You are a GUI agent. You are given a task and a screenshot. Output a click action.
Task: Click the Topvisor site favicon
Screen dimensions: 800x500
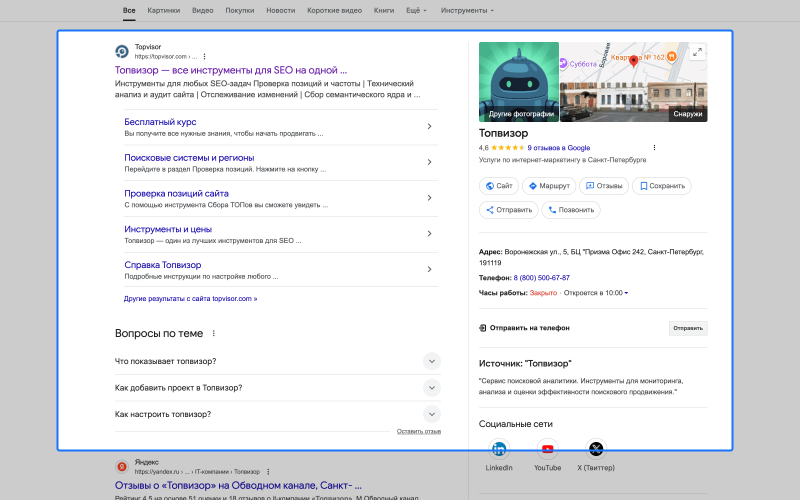click(x=122, y=52)
